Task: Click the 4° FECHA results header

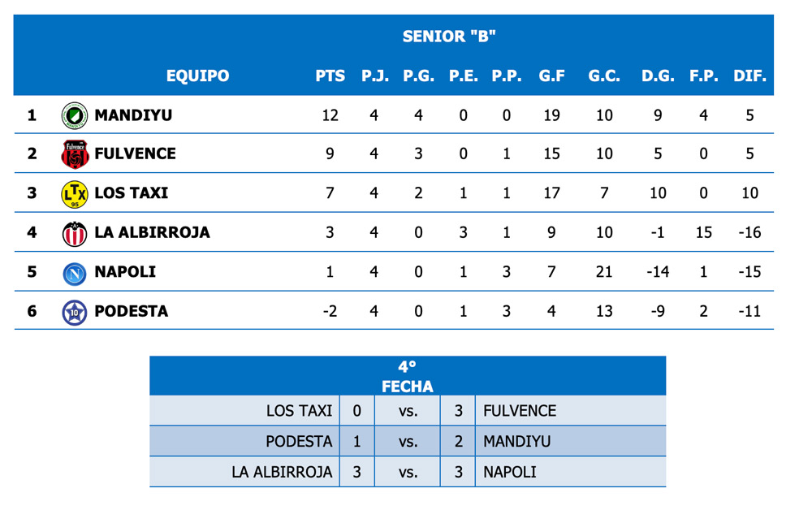Action: pos(408,377)
